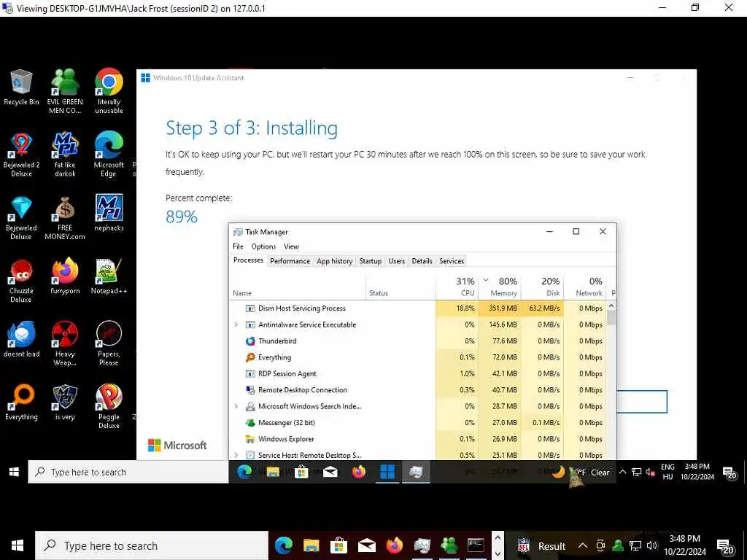Sort processes by the Name column header
The height and width of the screenshot is (560, 747).
tap(298, 287)
